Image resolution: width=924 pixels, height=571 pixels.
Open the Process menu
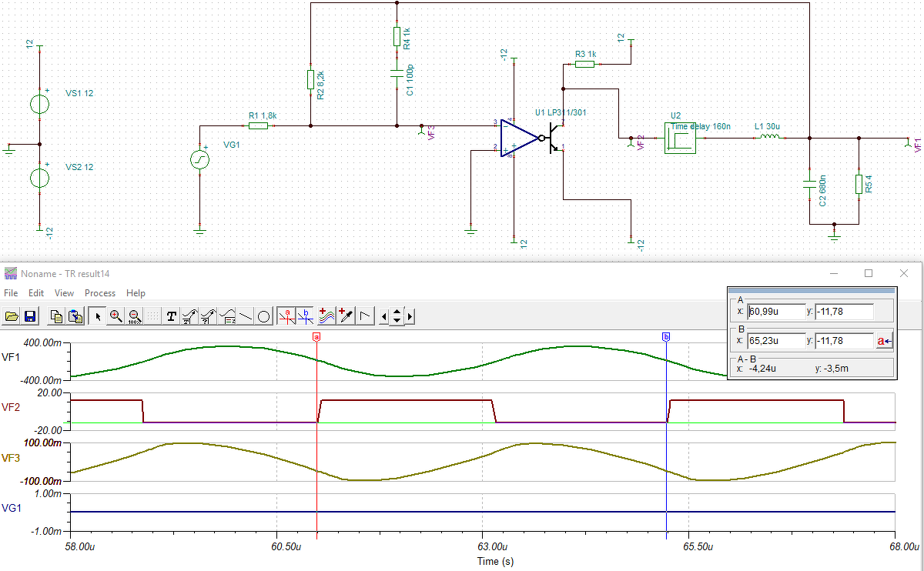[x=100, y=293]
